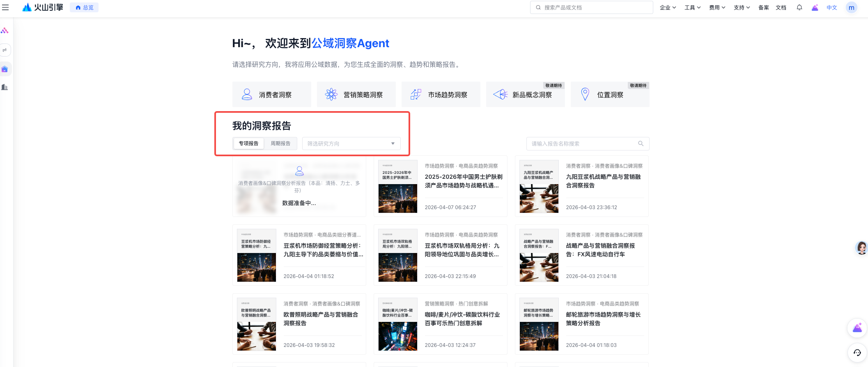Open 九阳豆浆机战略产品与营销融合洞察报告 title
Image resolution: width=868 pixels, height=367 pixels.
click(x=604, y=181)
